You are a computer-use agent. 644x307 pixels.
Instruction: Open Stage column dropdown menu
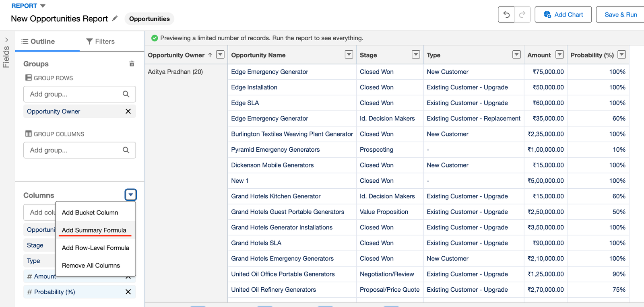coord(416,55)
